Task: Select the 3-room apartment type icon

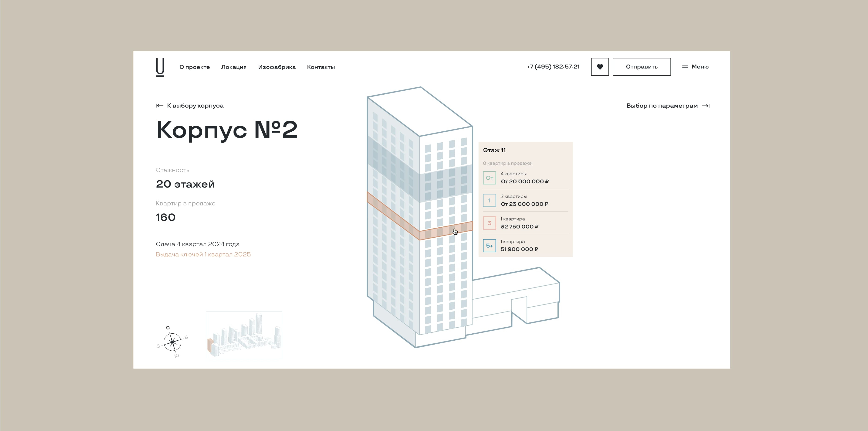Action: point(489,223)
